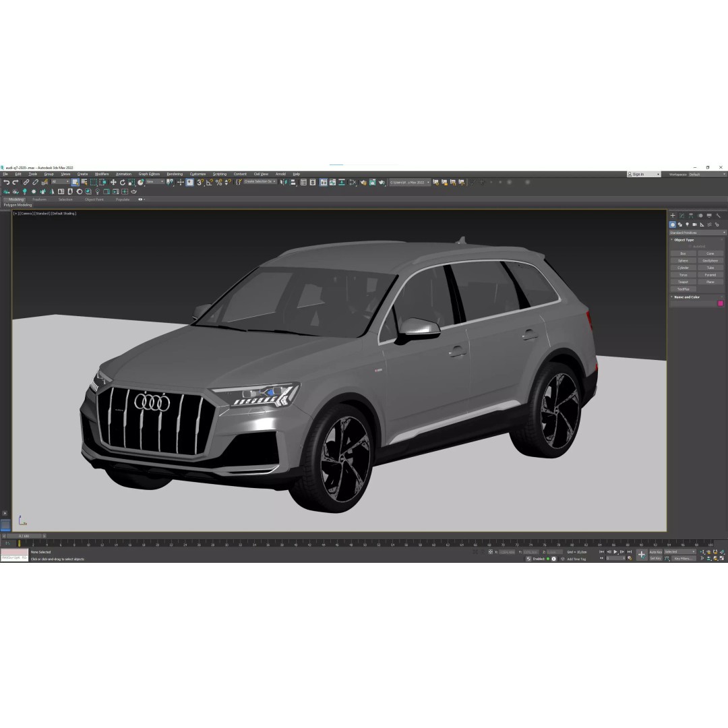
Task: Click the viewport Default Shading label
Action: [63, 214]
